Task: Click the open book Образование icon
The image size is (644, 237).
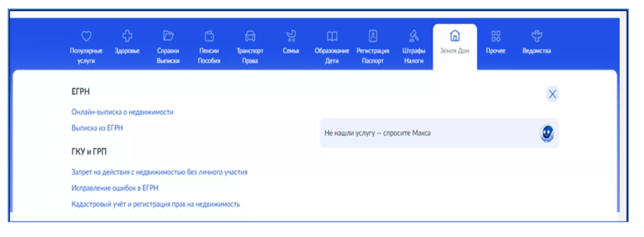Action: (332, 36)
